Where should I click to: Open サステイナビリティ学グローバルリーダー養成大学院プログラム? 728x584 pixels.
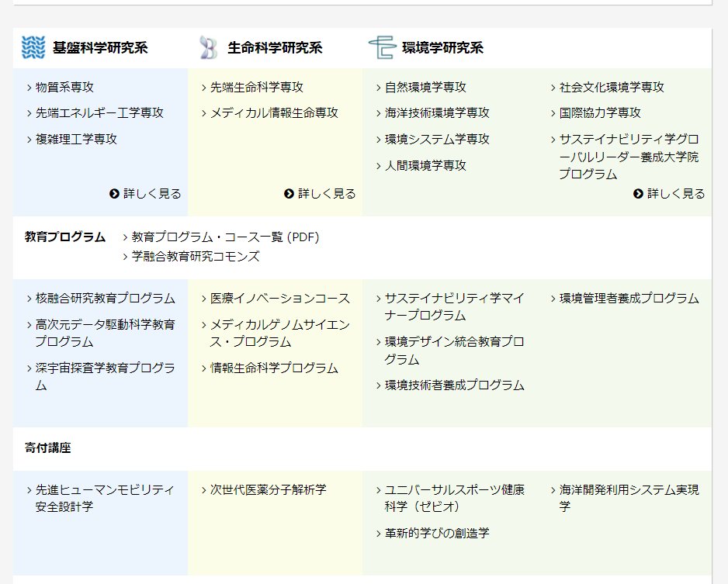pyautogui.click(x=629, y=157)
